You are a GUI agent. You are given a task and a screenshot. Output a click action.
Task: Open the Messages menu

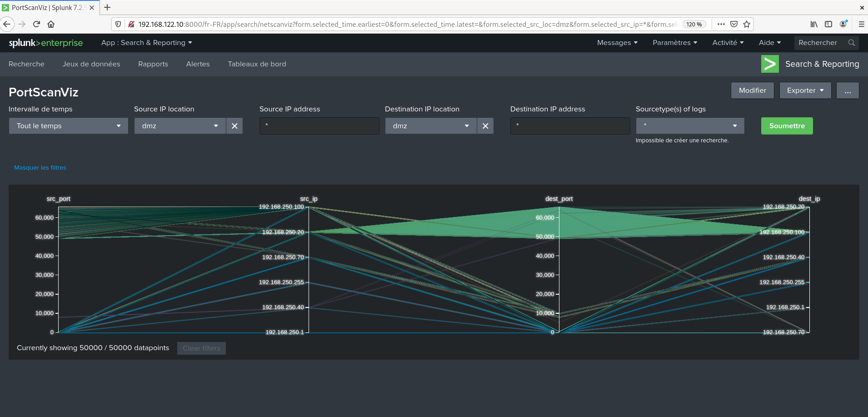click(x=617, y=43)
